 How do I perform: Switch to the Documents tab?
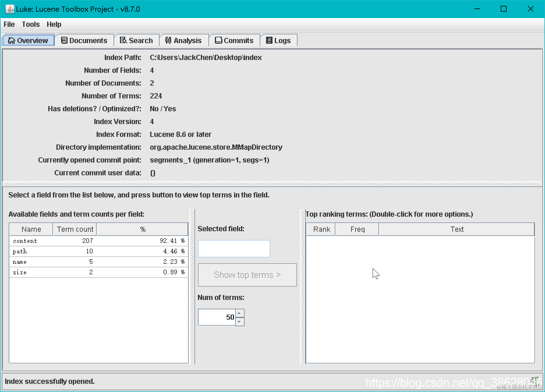(x=84, y=40)
